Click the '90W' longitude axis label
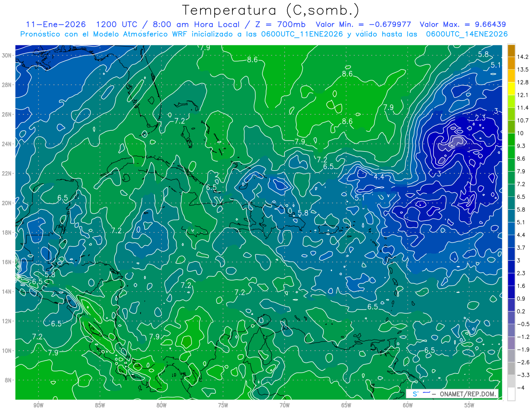 point(39,406)
